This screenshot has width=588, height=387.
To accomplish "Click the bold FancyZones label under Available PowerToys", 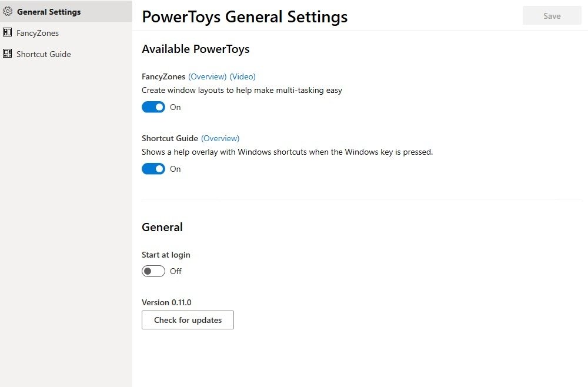I will point(163,76).
